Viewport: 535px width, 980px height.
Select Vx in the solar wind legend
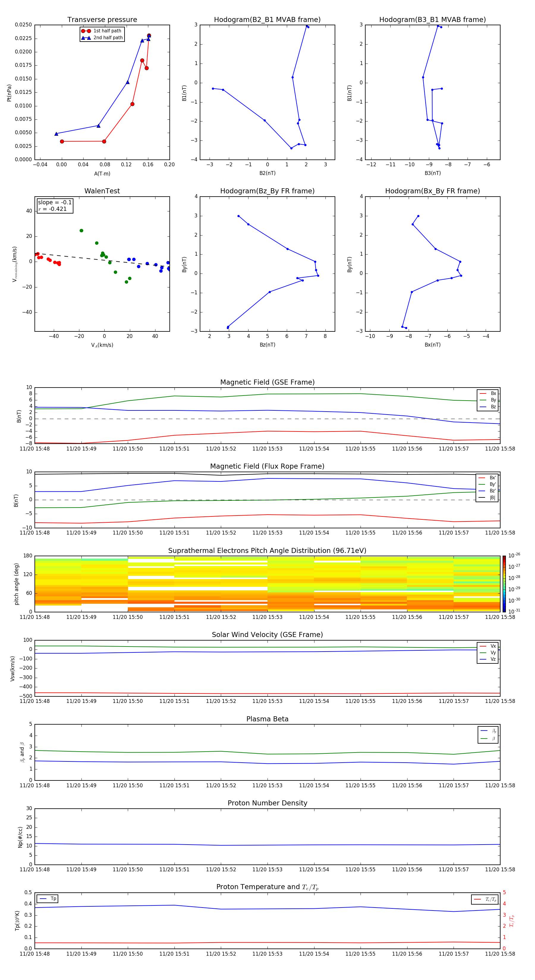coord(488,646)
